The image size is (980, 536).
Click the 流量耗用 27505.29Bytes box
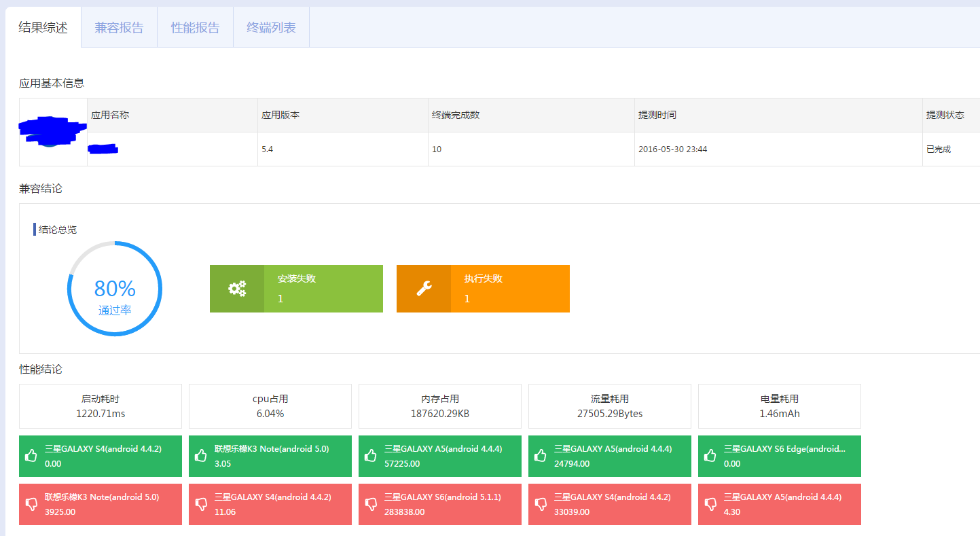(x=610, y=406)
